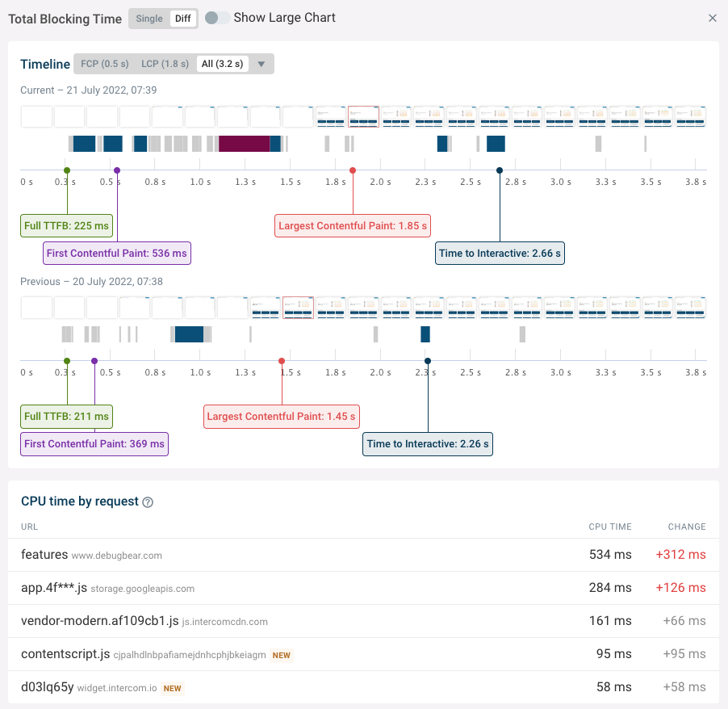Close the Total Blocking Time panel
The image size is (728, 709).
tap(713, 17)
